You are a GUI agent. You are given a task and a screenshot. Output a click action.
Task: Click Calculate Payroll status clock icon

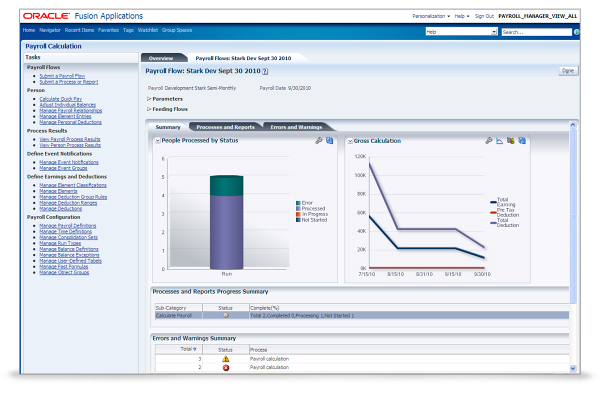tap(226, 315)
